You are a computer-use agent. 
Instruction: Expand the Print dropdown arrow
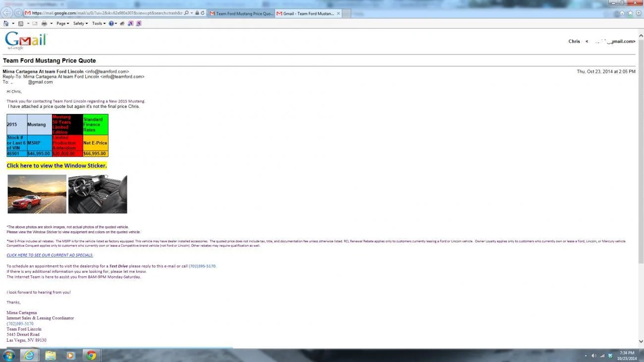tap(51, 23)
